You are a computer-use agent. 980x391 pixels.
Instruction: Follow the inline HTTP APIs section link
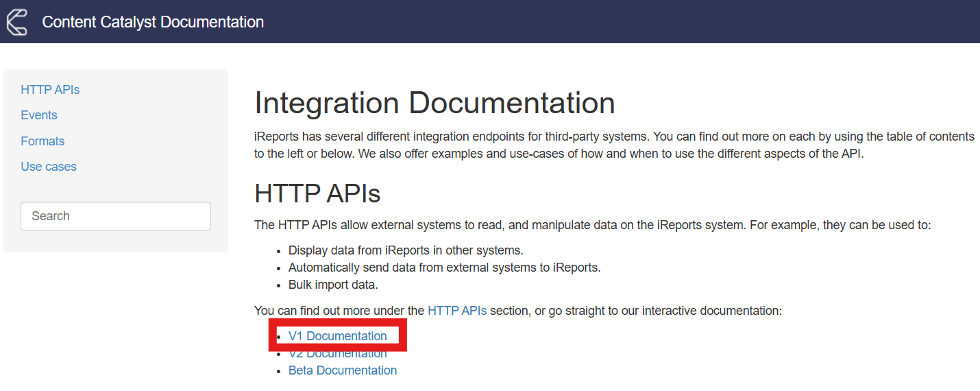coord(457,311)
